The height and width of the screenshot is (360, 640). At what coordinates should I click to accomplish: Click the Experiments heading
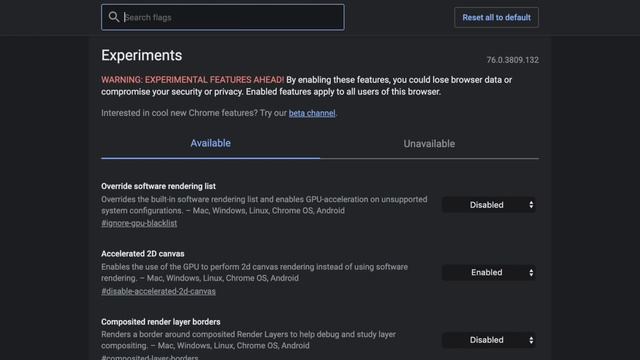tap(142, 56)
